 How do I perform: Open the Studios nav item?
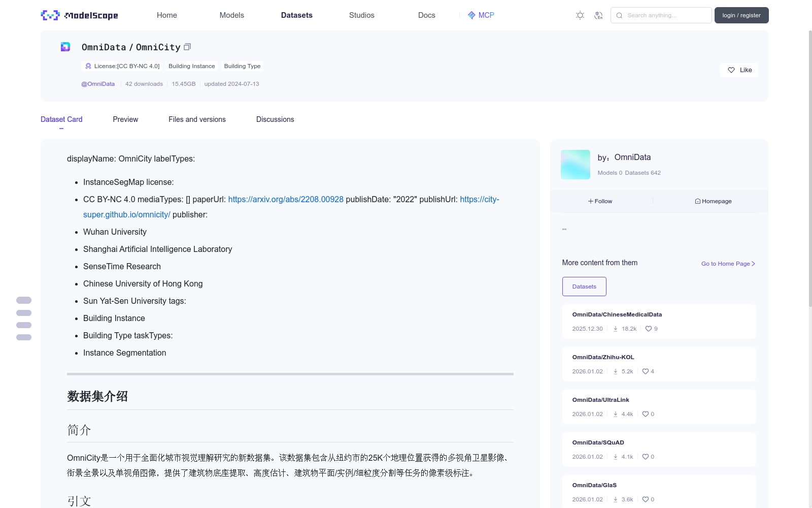(x=362, y=15)
